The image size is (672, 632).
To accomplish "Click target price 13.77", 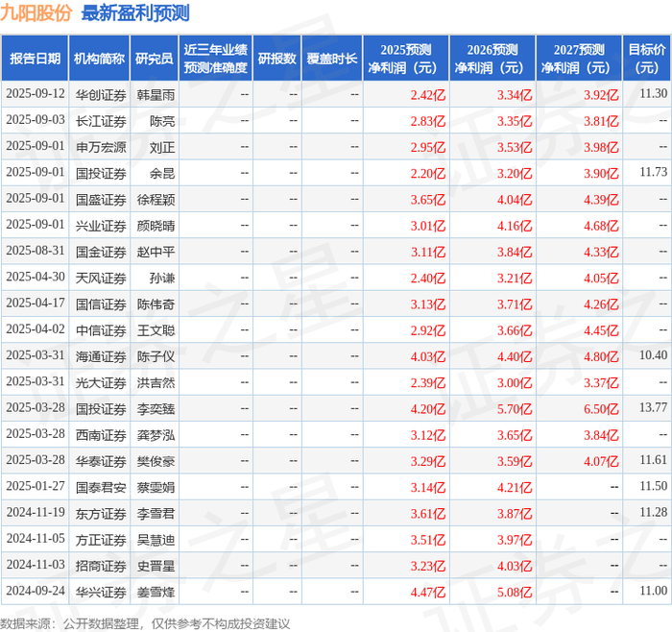I will tap(653, 407).
